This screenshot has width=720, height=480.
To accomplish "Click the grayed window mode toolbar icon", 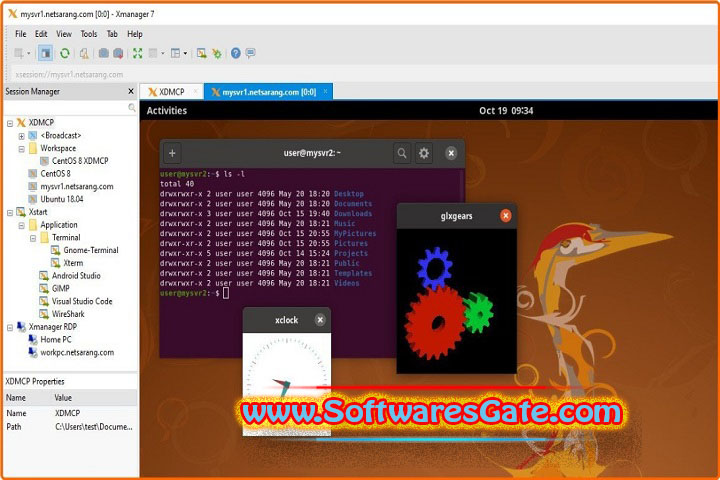I will coord(153,53).
